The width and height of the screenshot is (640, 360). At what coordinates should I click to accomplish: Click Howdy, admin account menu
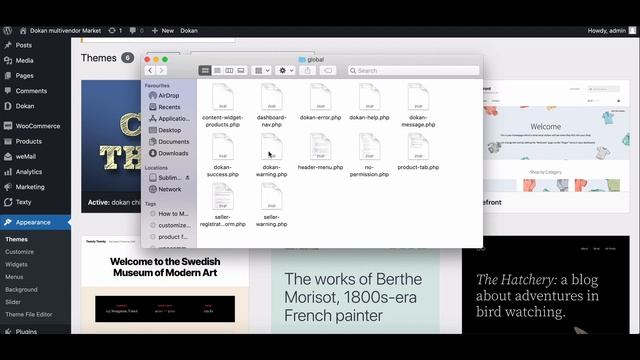tap(611, 31)
